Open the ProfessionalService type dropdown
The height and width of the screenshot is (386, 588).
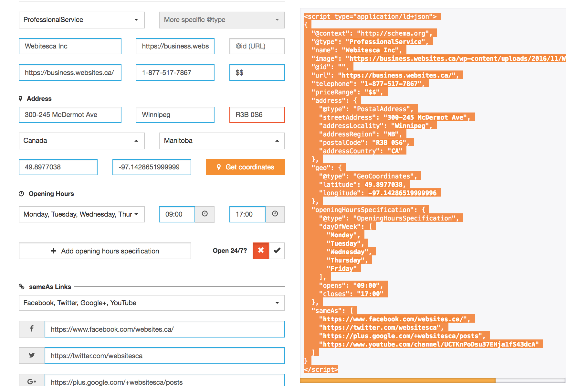click(x=81, y=20)
